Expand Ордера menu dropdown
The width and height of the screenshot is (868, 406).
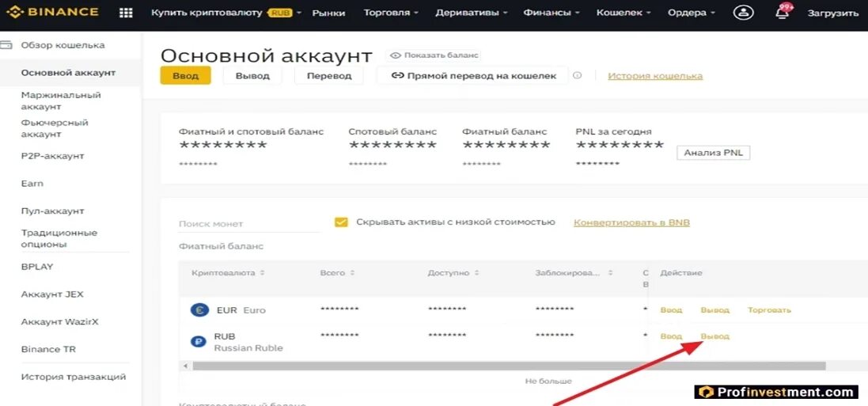point(692,13)
